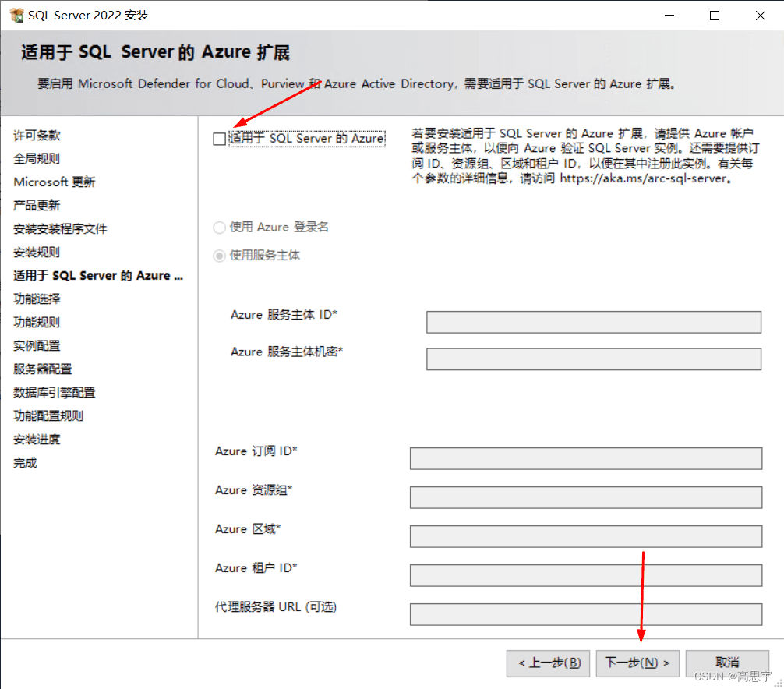The width and height of the screenshot is (784, 689).
Task: Select '产品更新' in the step list
Action: tap(37, 206)
